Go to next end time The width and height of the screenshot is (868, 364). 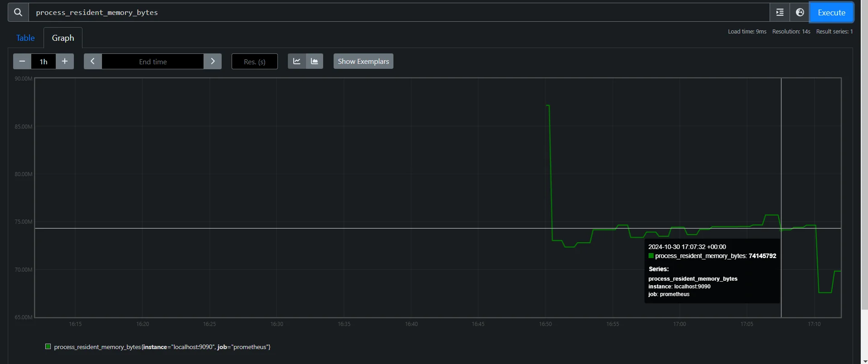click(x=213, y=61)
